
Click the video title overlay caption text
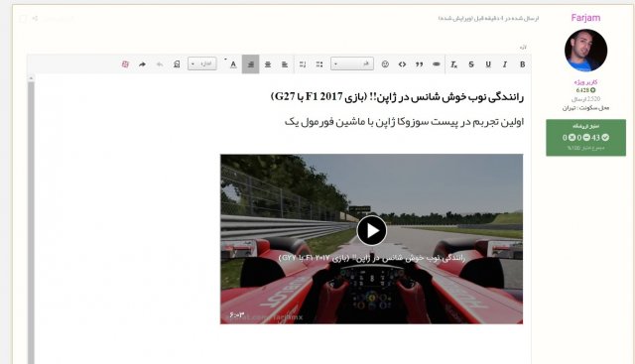click(x=372, y=258)
